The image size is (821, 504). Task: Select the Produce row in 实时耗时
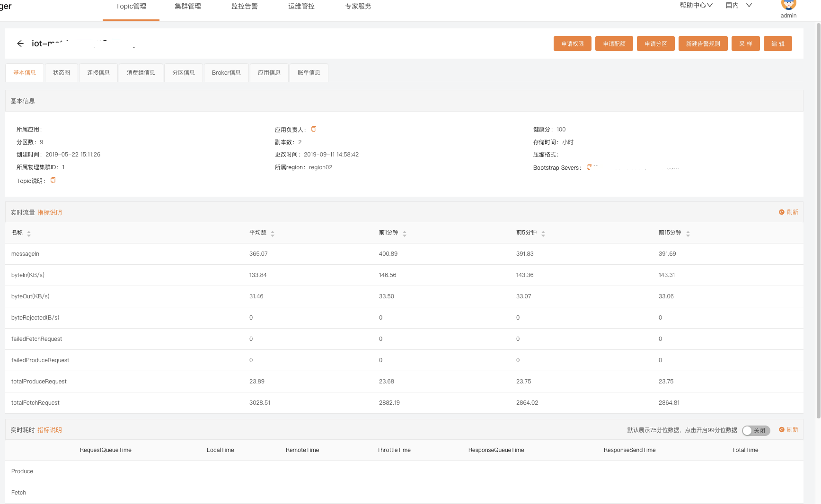[x=404, y=471]
